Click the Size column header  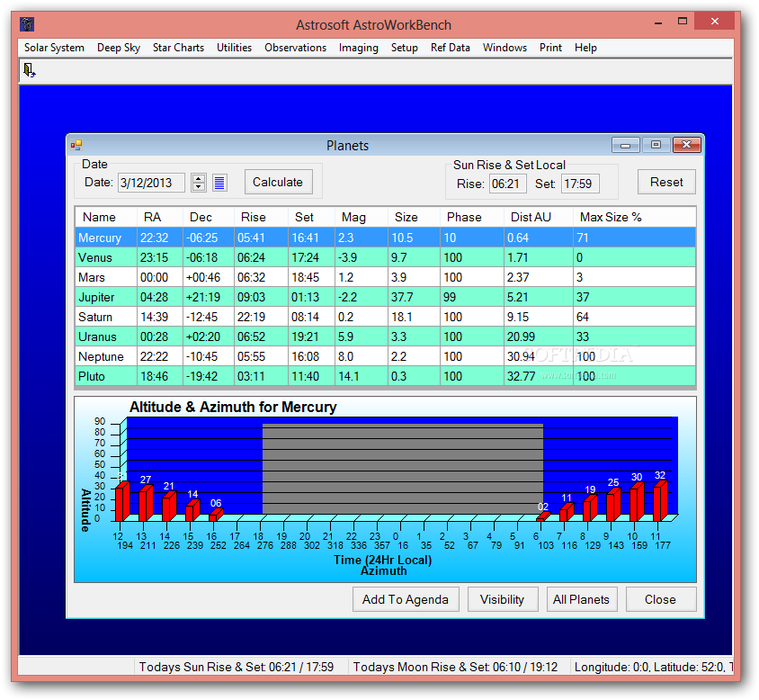pyautogui.click(x=414, y=217)
